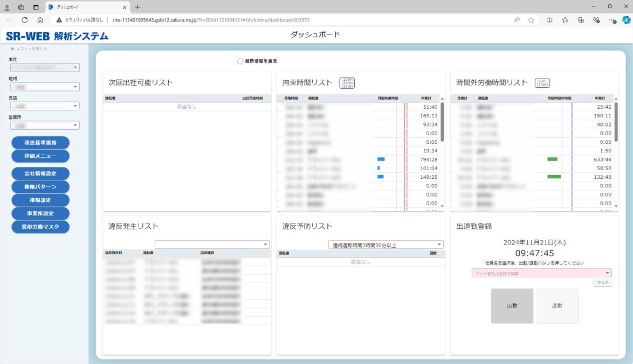The height and width of the screenshot is (364, 633).
Task: Click the 拘束時間リスト vertical scrollbar
Action: click(x=442, y=122)
